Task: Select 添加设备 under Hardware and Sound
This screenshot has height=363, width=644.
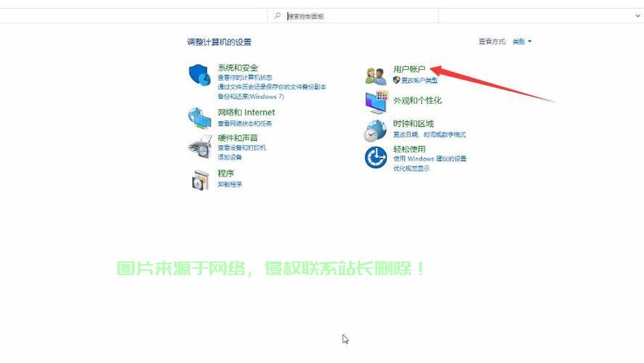Action: (230, 157)
